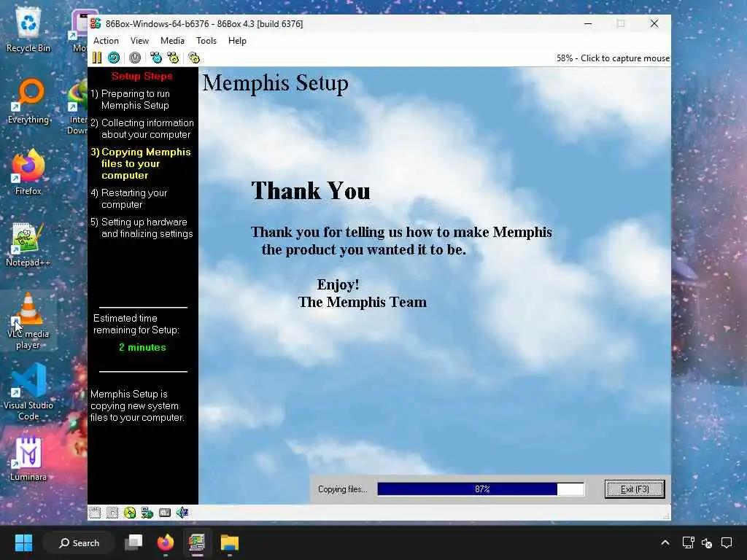Screen dimensions: 747x560
Task: Click the '2 minutes' remaining time text
Action: (x=142, y=347)
